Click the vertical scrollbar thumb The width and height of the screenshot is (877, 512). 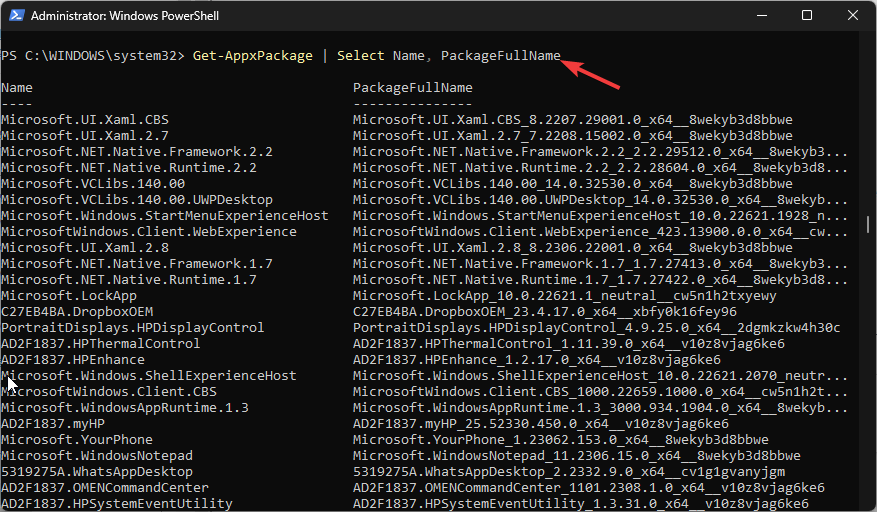point(868,224)
